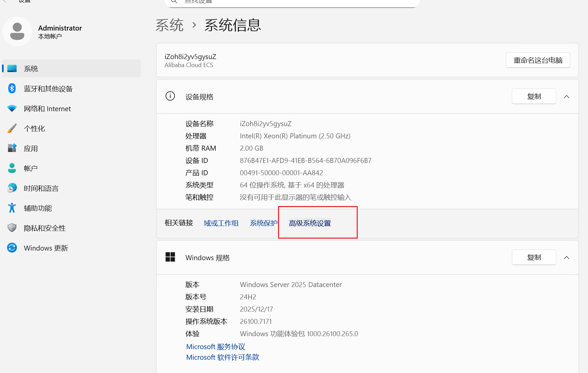Image resolution: width=588 pixels, height=373 pixels.
Task: Select processor value Intel(R) Xeon(R) Platinum
Action: [x=295, y=136]
